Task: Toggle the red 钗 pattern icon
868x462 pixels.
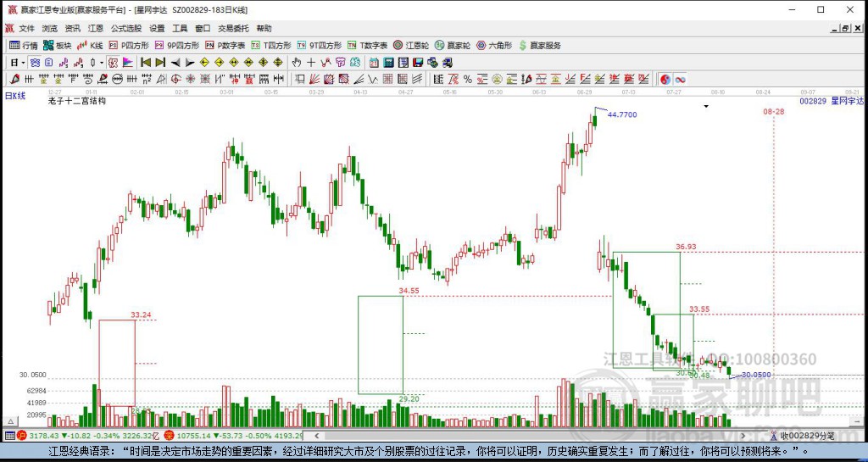Action: click(x=113, y=63)
